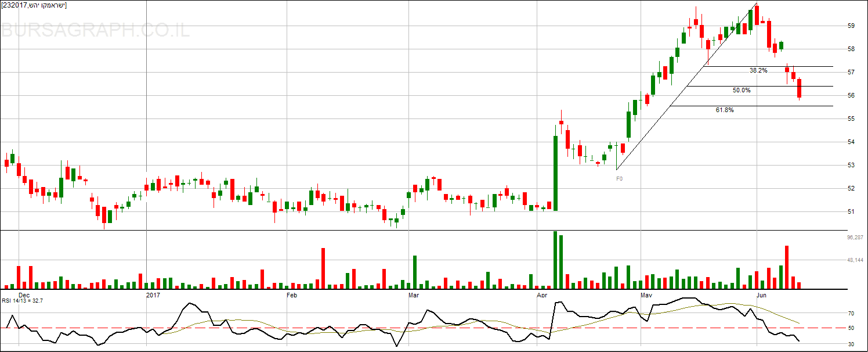Click the May month label on time axis
This screenshot has height=352, width=868.
647,295
